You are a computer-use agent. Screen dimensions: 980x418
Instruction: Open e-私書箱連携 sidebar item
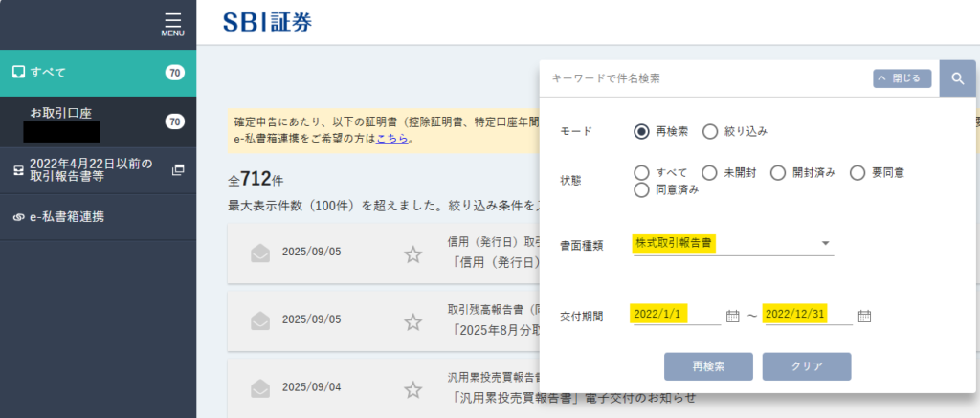pyautogui.click(x=99, y=217)
